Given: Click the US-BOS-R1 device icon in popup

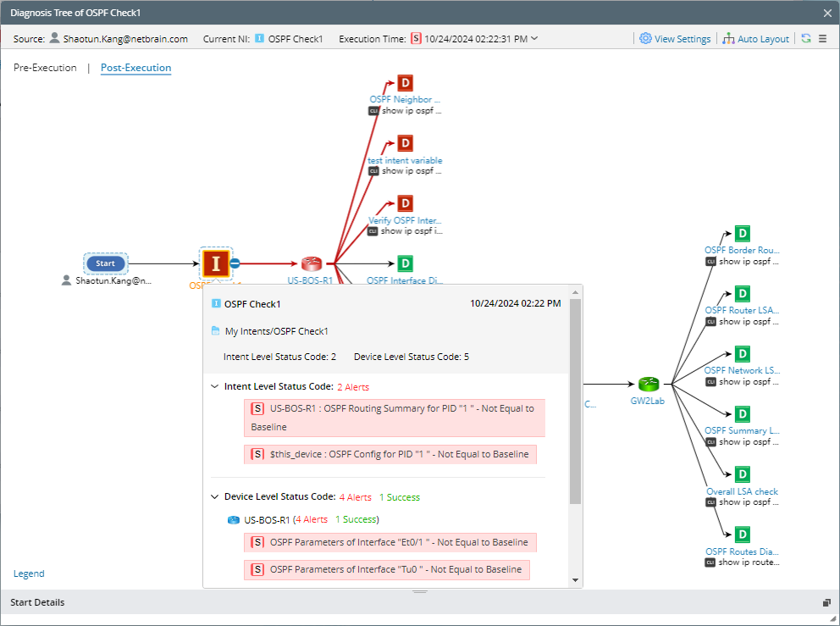Looking at the screenshot, I should coord(234,519).
